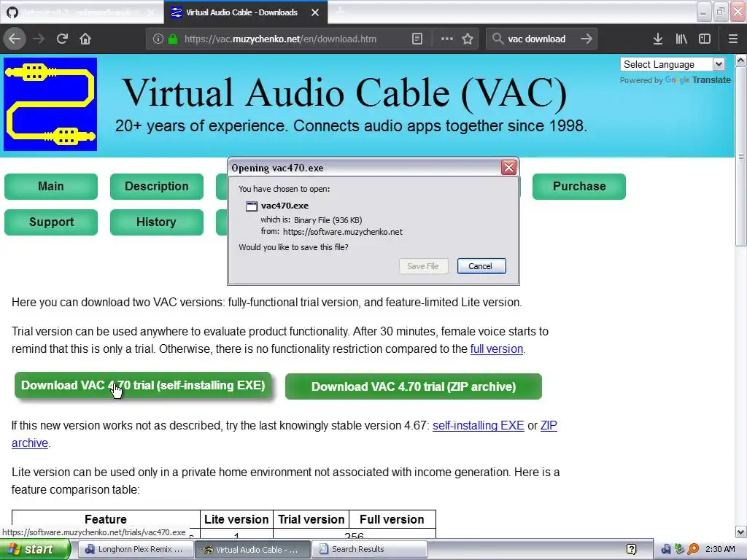
Task: Click the Trial version table header
Action: click(x=311, y=519)
